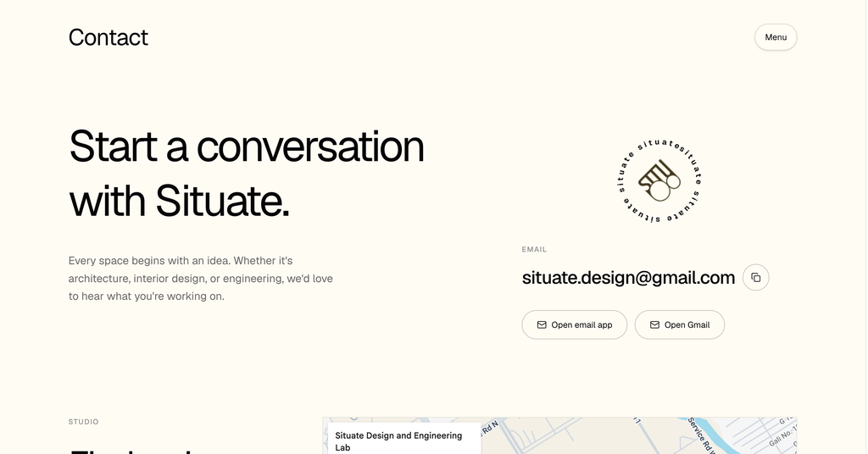Viewport: 868px width, 454px height.
Task: Click the "Every space begins with an idea" paragraph
Action: 200,278
